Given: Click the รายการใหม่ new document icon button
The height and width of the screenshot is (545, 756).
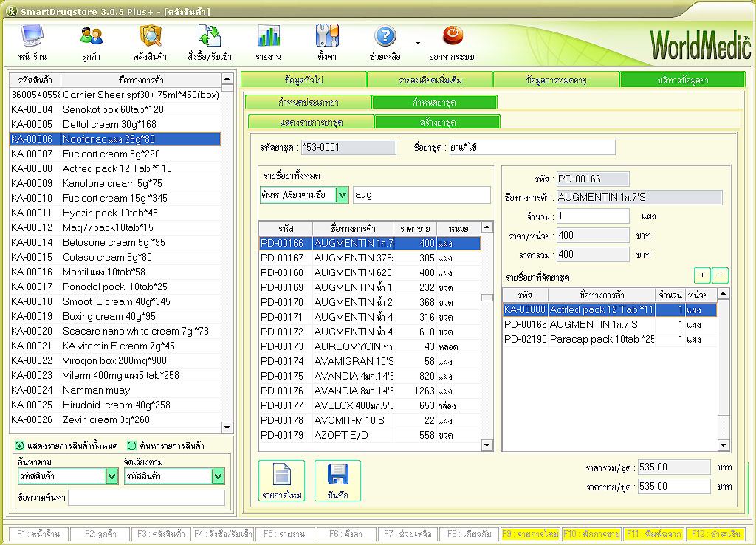Looking at the screenshot, I should pos(281,481).
